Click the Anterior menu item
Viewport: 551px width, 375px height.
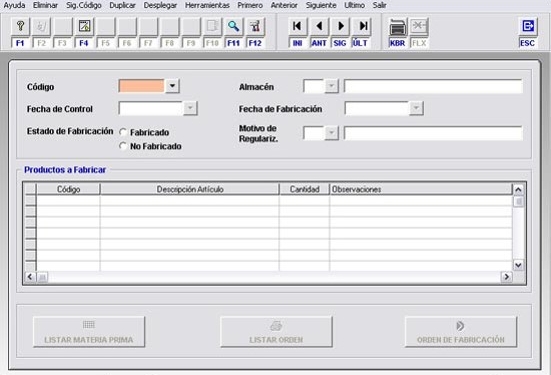[284, 5]
